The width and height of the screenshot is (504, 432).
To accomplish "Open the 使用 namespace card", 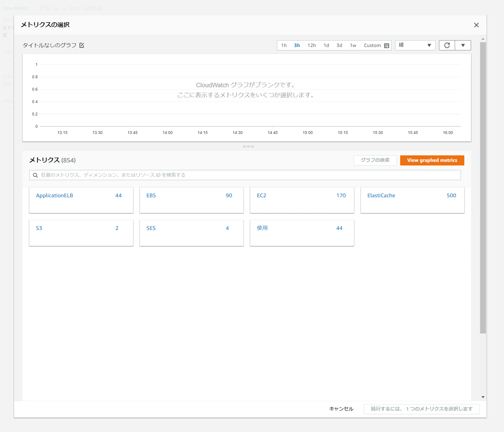I will click(302, 233).
